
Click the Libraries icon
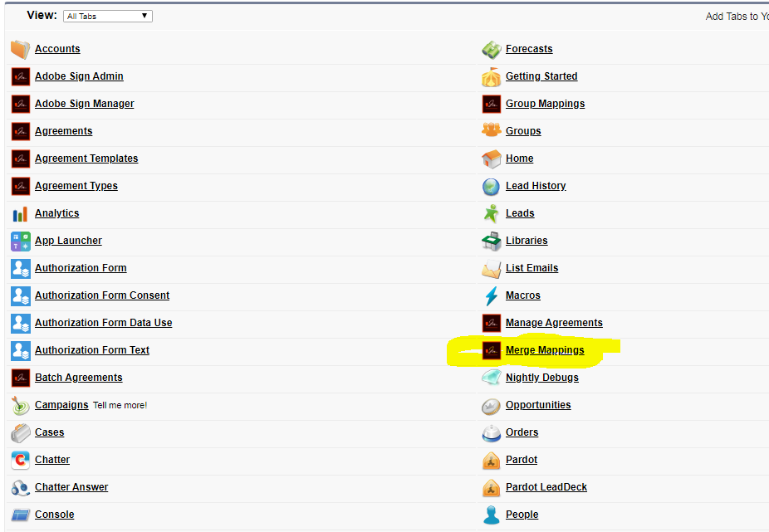(x=491, y=242)
